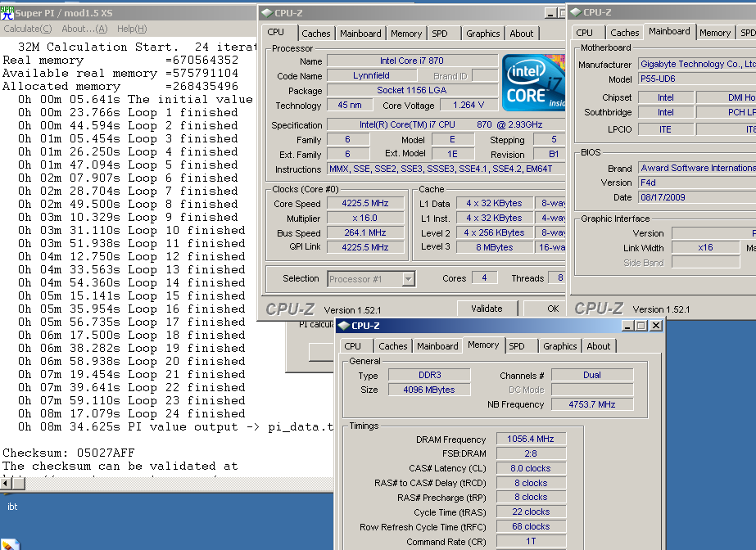Click the Instructions field listing MMX, SSE

click(x=446, y=169)
